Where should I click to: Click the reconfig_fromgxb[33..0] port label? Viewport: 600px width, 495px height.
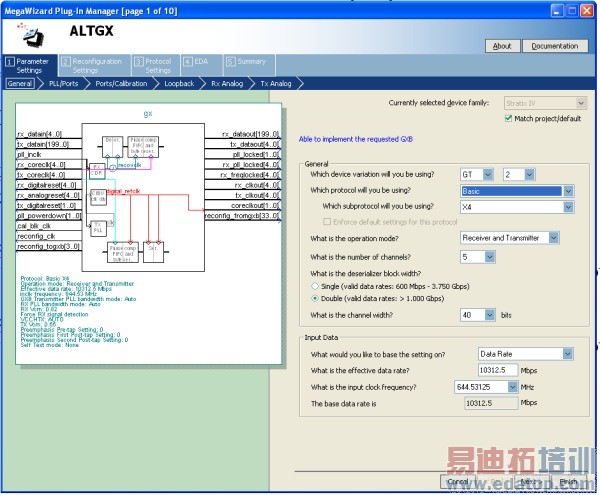(x=242, y=216)
